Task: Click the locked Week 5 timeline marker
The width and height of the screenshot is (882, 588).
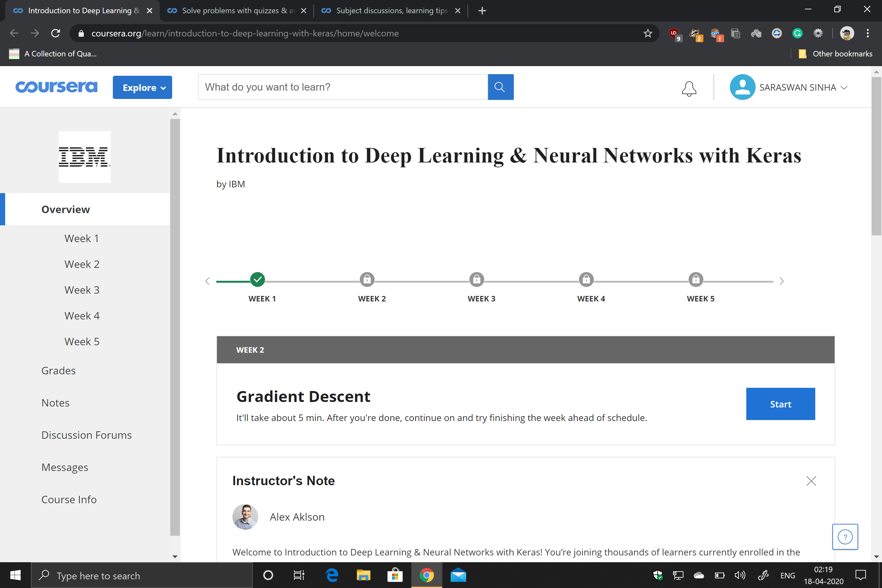Action: pos(696,279)
